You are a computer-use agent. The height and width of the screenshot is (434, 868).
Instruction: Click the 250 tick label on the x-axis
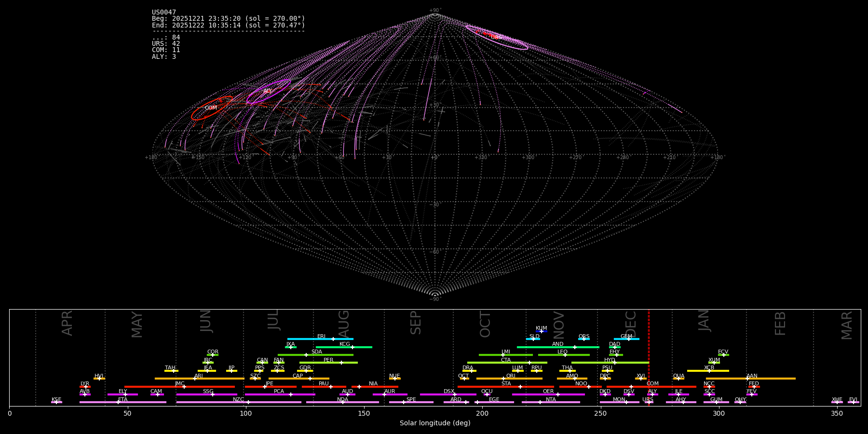tap(600, 413)
